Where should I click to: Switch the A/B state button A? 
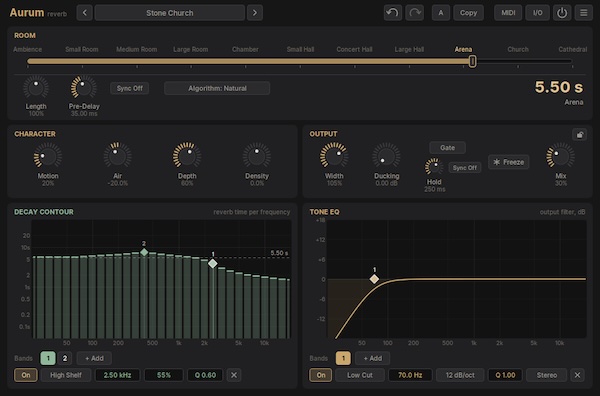(x=441, y=13)
